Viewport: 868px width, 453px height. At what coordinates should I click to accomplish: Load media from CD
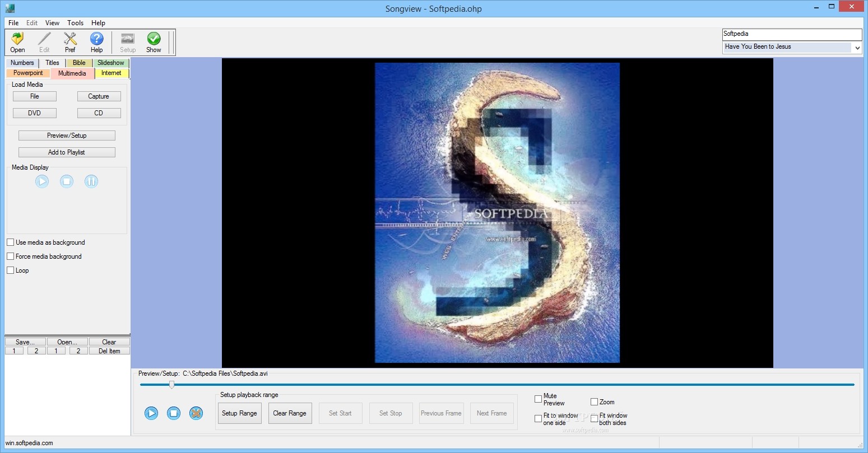pyautogui.click(x=99, y=113)
